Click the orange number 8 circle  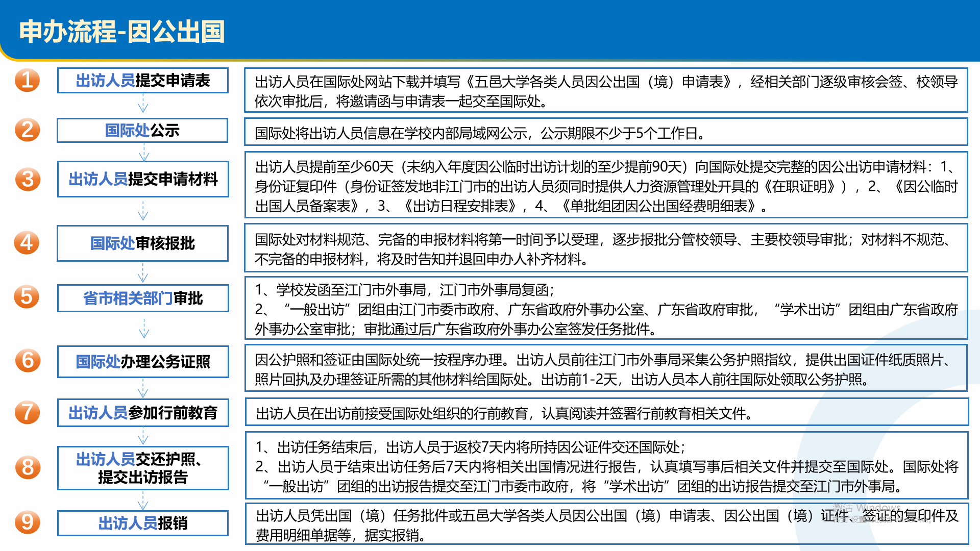[x=28, y=467]
